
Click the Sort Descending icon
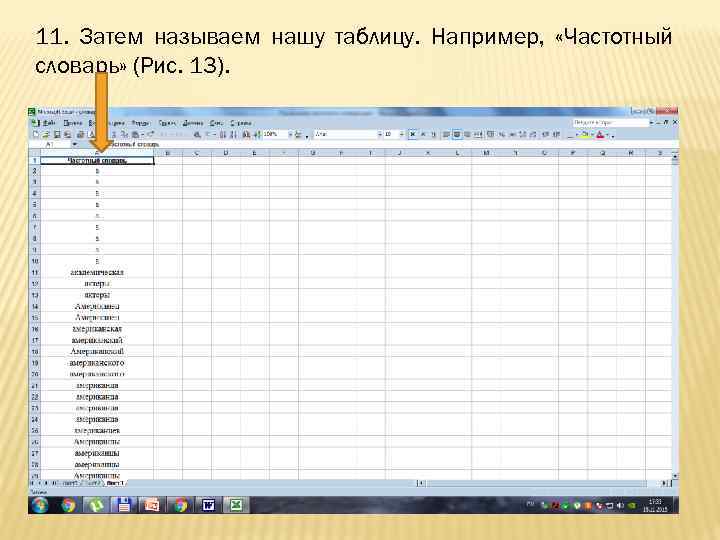point(235,134)
